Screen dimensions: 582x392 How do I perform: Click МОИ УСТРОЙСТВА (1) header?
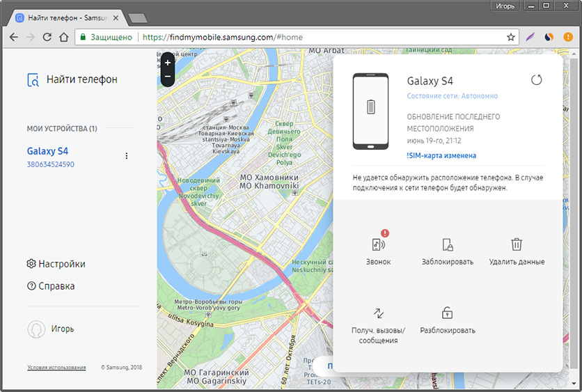click(x=62, y=129)
